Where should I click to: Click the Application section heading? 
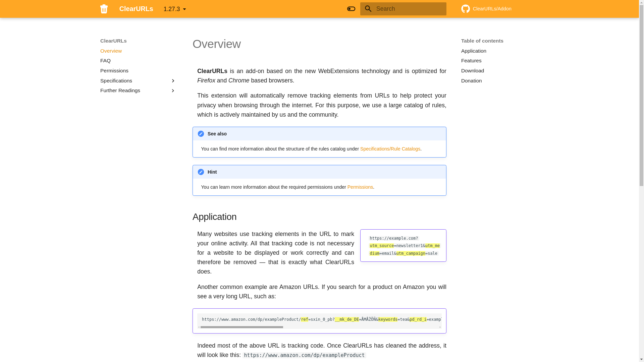tap(215, 217)
